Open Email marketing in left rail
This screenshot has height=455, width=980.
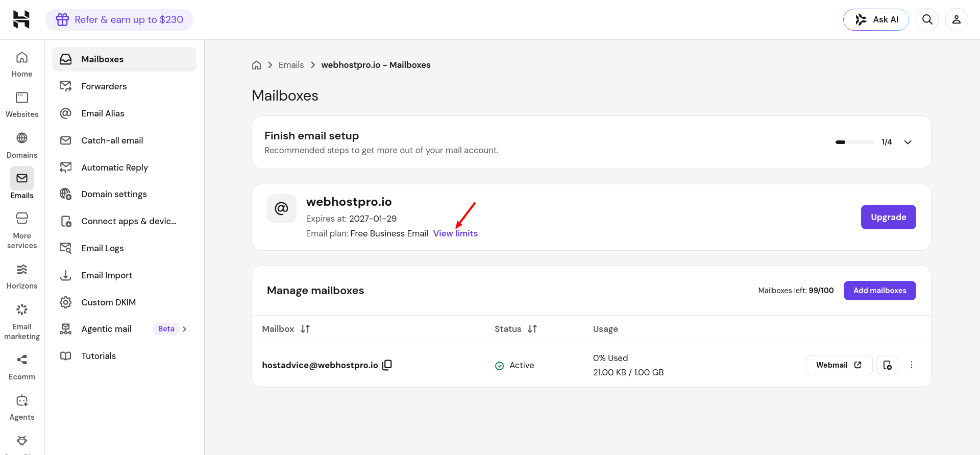coord(22,322)
